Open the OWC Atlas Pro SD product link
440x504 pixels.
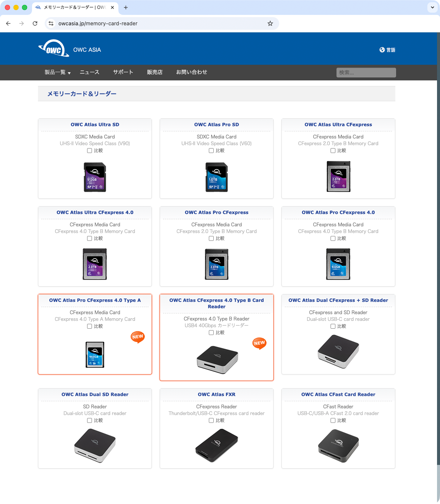216,124
